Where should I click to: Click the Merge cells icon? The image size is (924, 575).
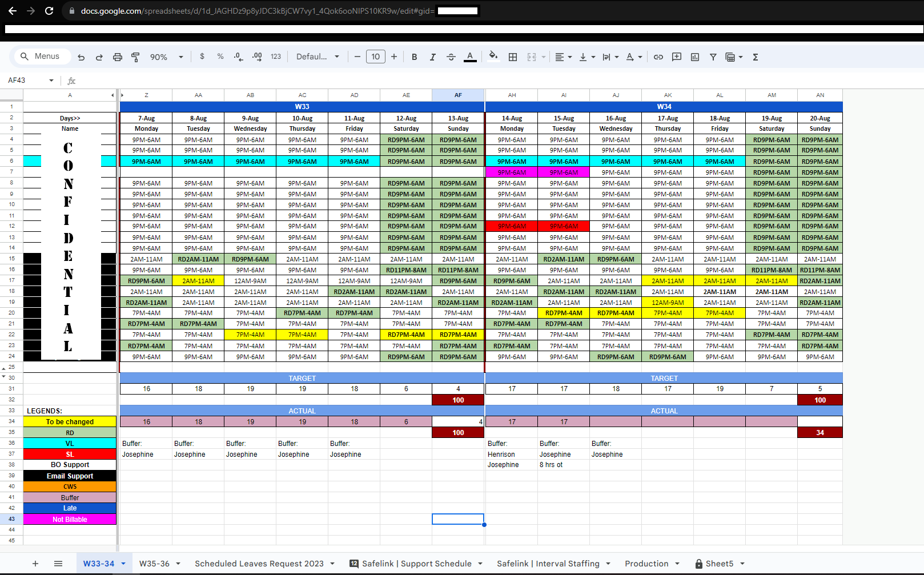click(x=532, y=57)
